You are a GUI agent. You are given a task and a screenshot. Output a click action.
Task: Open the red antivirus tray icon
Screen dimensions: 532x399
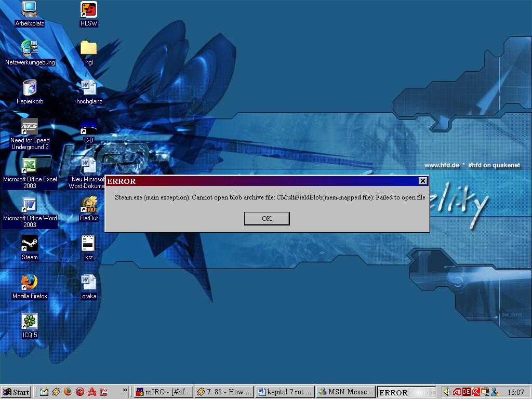tap(476, 392)
